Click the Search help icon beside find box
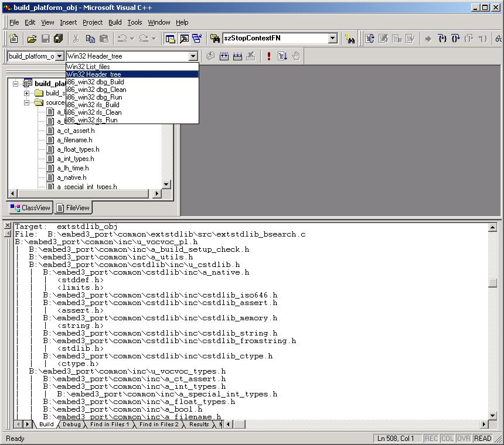This screenshot has height=445, width=504. pyautogui.click(x=350, y=39)
